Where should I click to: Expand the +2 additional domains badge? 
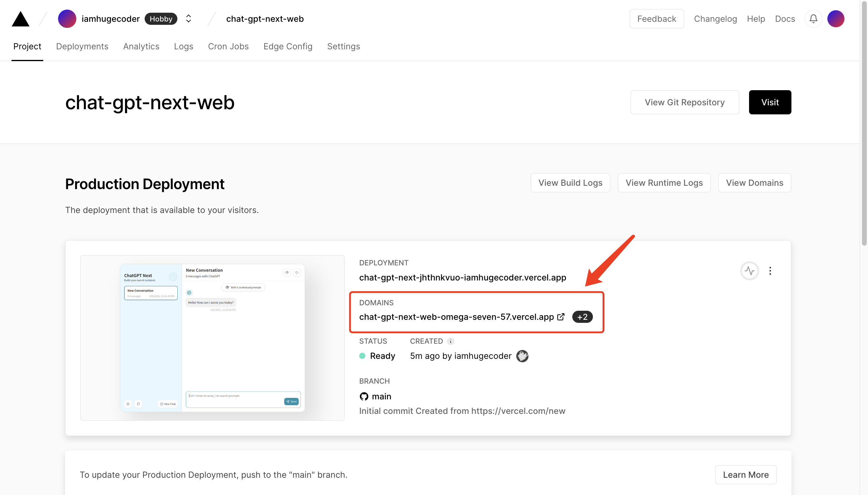[582, 317]
